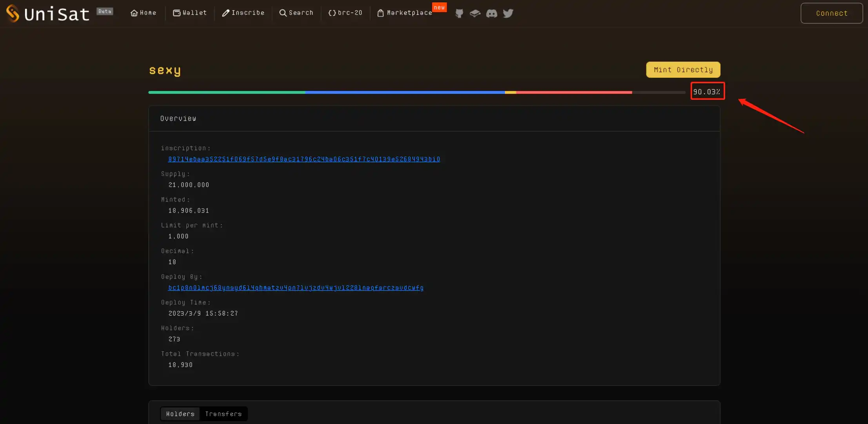Expand the Overview section
The image size is (868, 424).
click(x=178, y=118)
